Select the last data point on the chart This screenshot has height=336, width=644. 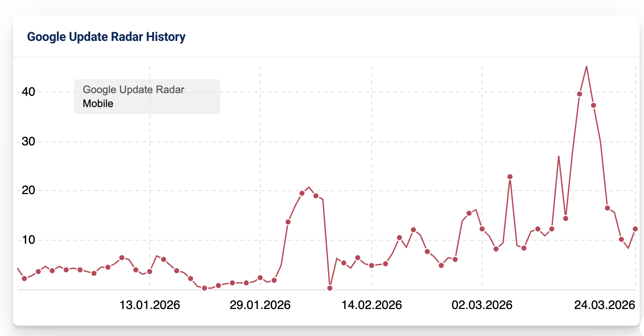pos(635,229)
